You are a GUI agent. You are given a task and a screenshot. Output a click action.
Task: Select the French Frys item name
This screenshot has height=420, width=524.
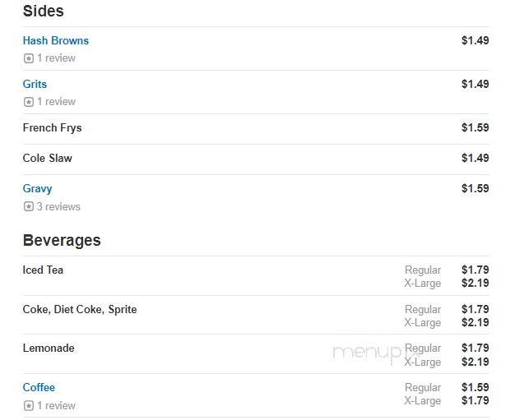[52, 128]
